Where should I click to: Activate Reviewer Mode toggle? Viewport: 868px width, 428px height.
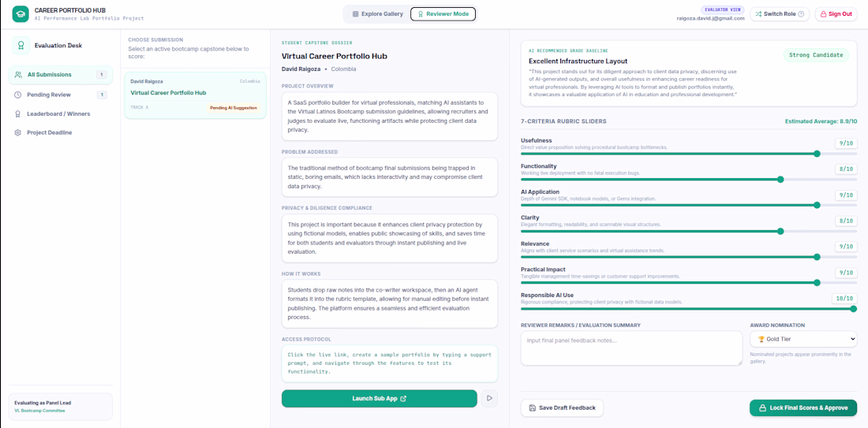(443, 14)
